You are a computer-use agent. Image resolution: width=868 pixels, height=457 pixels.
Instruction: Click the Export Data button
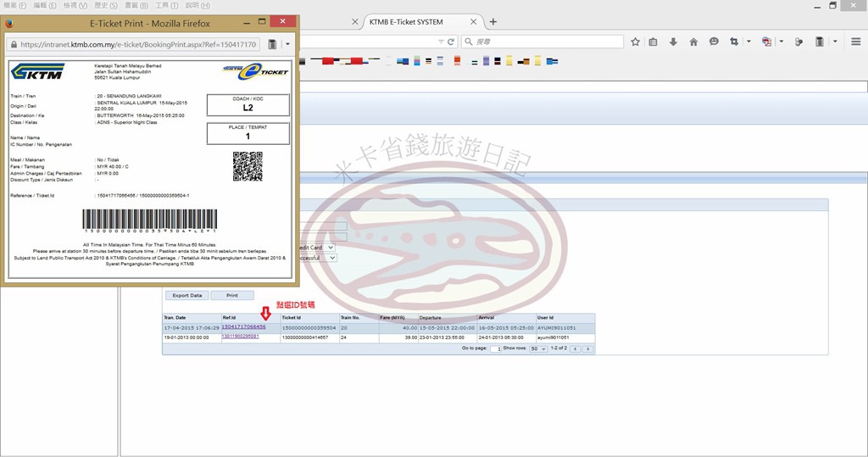187,296
